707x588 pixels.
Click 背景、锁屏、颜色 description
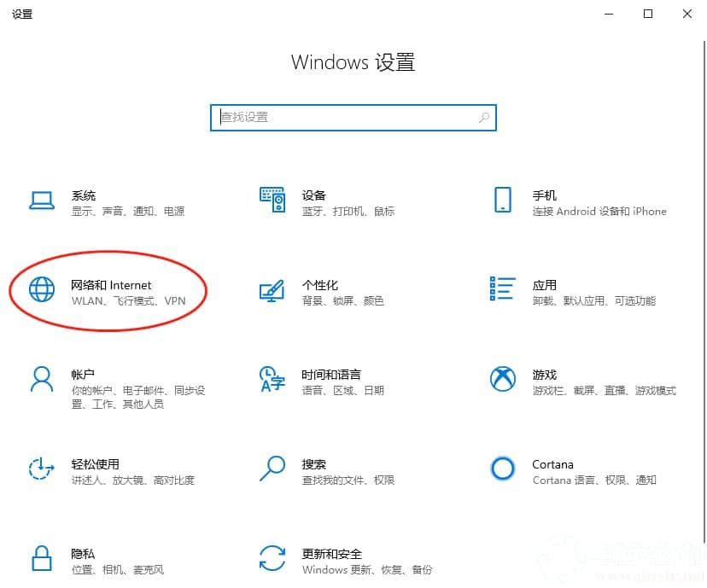(x=342, y=301)
